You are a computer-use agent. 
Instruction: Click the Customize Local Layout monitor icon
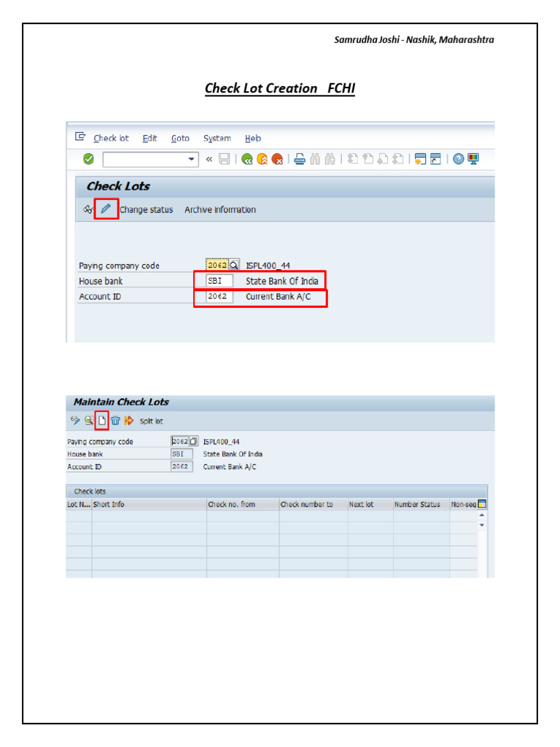472,159
